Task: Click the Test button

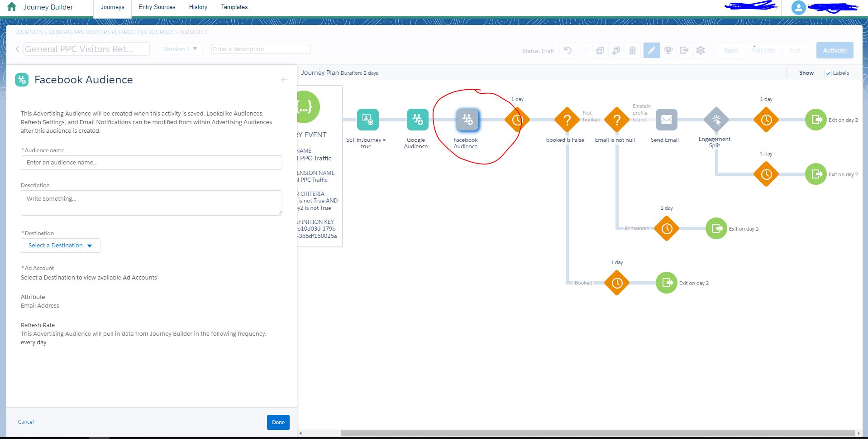Action: [795, 50]
